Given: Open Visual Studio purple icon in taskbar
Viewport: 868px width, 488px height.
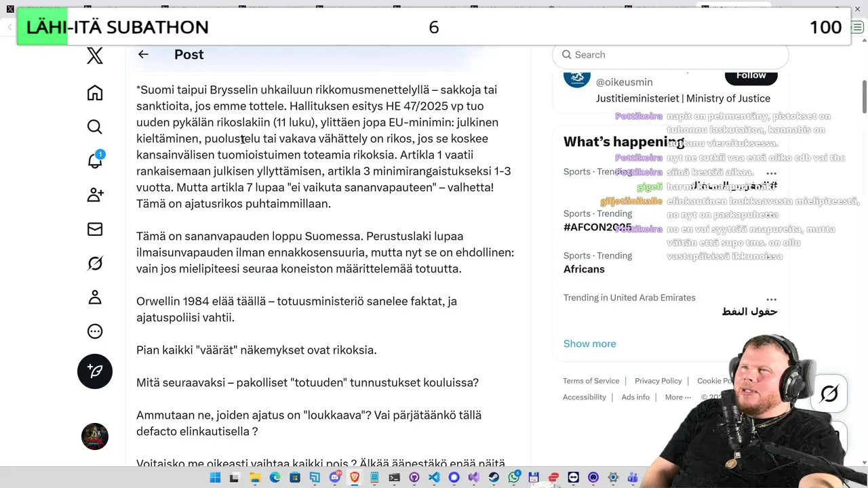Looking at the screenshot, I should [474, 478].
